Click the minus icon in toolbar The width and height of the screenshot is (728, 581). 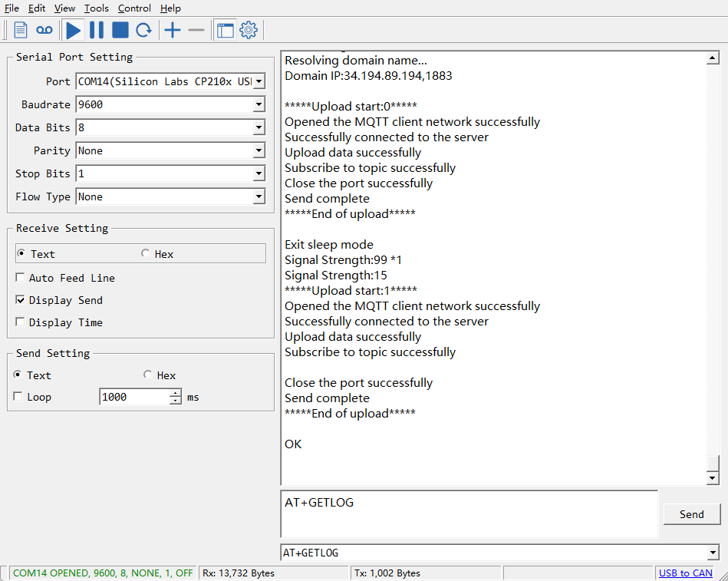[196, 30]
